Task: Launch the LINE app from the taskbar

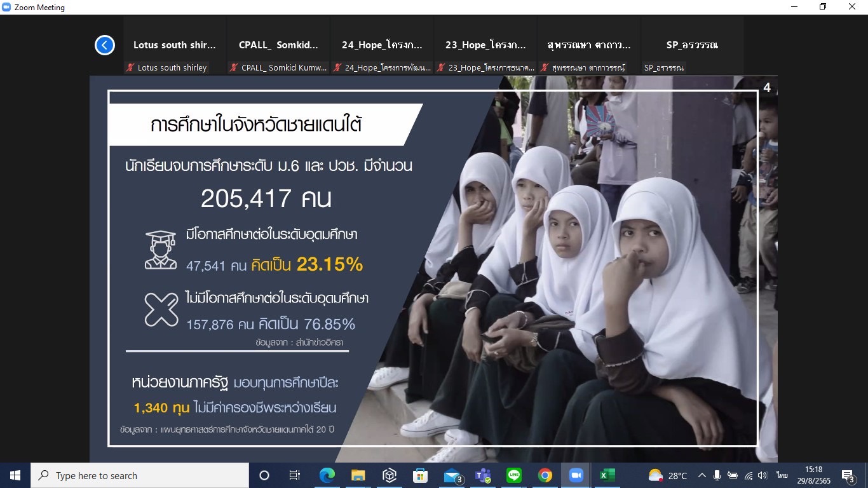Action: click(514, 475)
